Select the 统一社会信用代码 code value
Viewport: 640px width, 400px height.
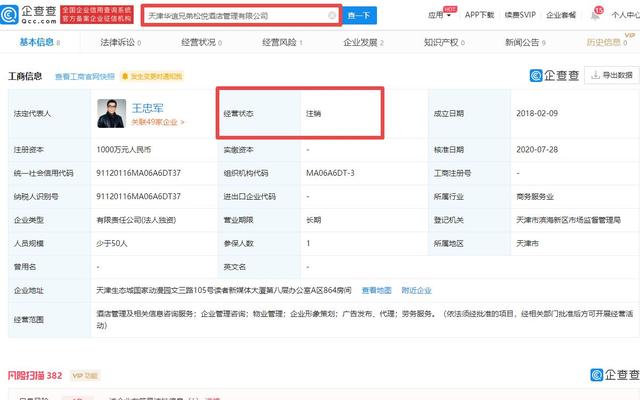pyautogui.click(x=138, y=173)
